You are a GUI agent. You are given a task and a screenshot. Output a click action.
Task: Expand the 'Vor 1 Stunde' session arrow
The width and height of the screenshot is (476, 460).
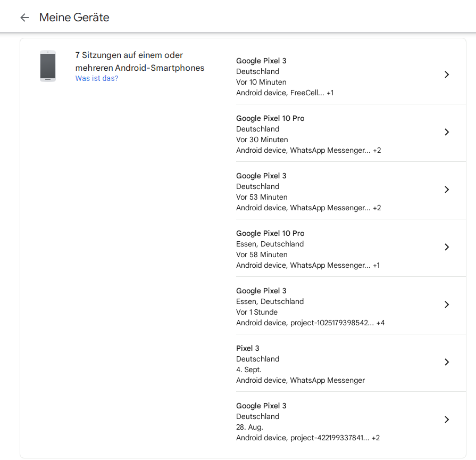[447, 305]
